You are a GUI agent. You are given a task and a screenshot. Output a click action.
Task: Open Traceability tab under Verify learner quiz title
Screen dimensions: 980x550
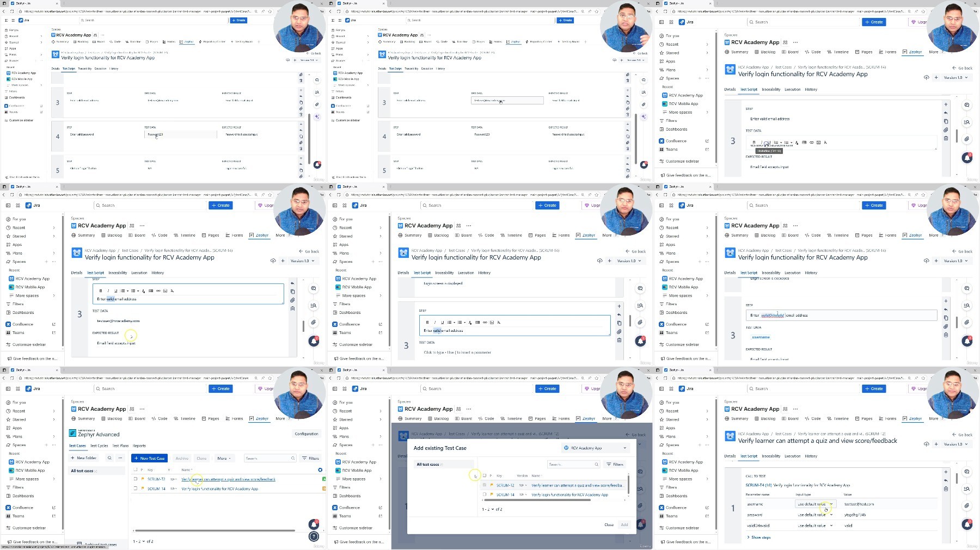[x=771, y=456]
